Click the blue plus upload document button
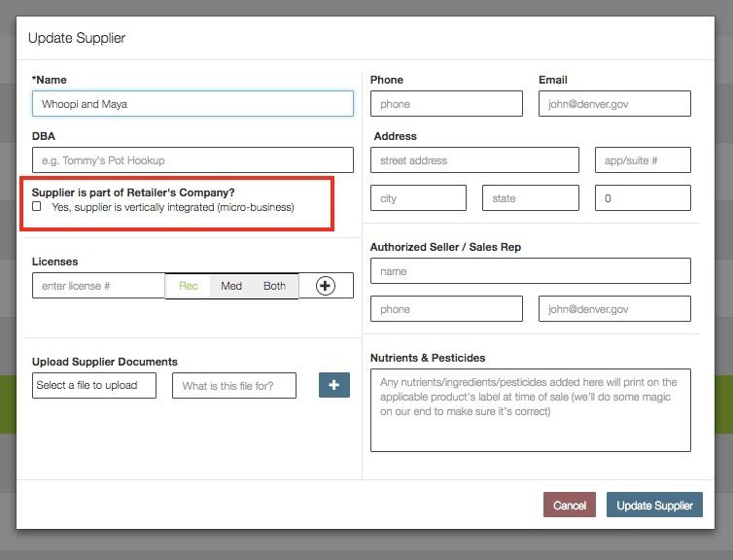The width and height of the screenshot is (733, 560). 333,385
